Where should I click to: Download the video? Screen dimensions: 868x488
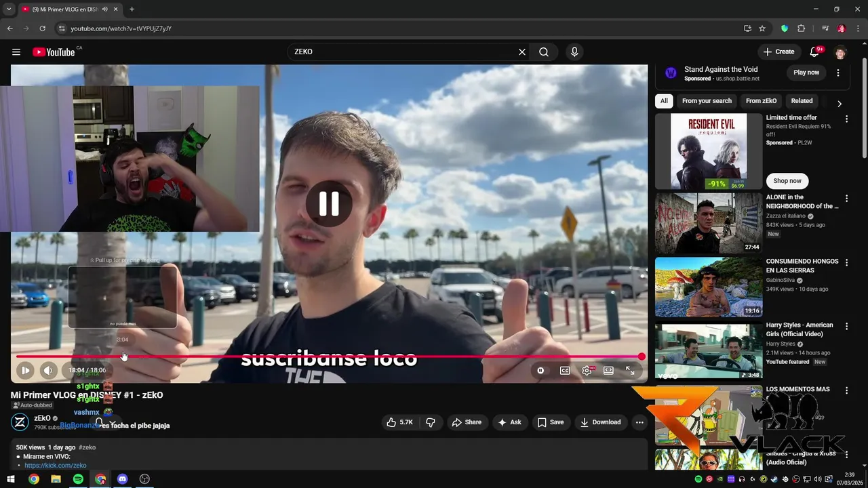click(x=601, y=422)
